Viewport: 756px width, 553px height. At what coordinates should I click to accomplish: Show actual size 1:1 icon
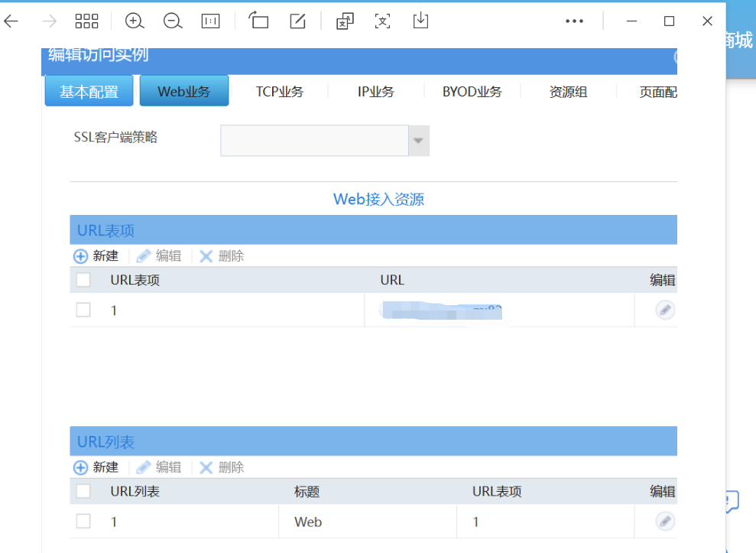(x=211, y=21)
